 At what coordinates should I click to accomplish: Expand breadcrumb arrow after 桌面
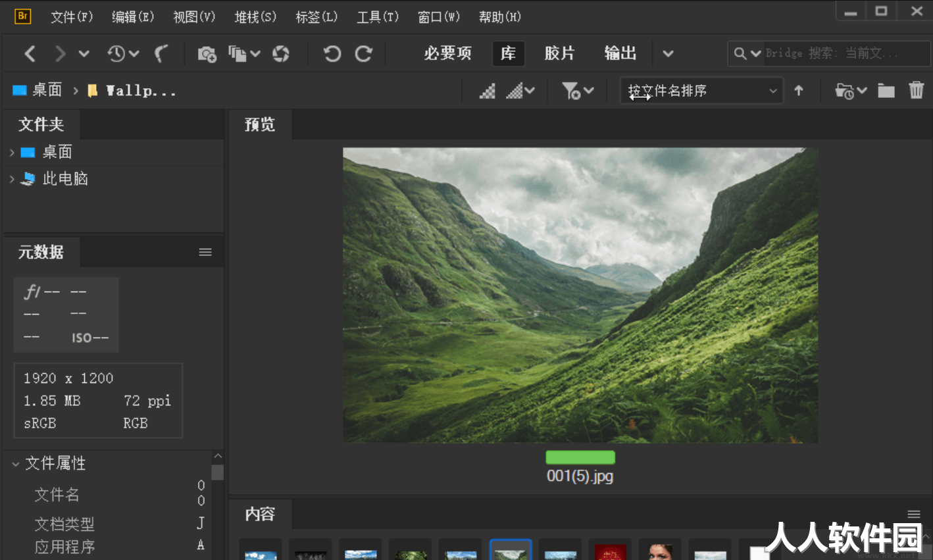76,91
